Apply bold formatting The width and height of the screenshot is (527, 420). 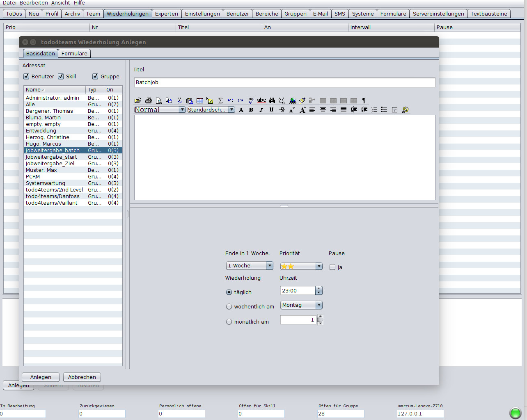pos(251,110)
